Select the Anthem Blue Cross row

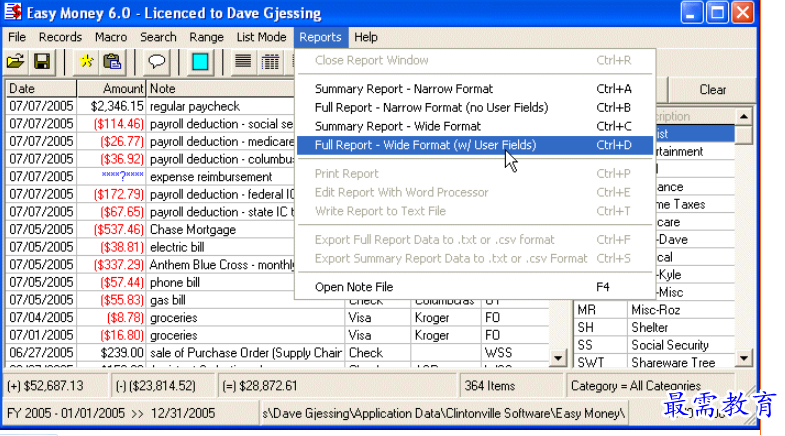click(150, 264)
